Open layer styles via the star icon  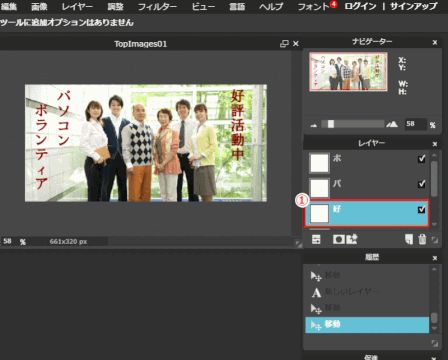[x=352, y=239]
